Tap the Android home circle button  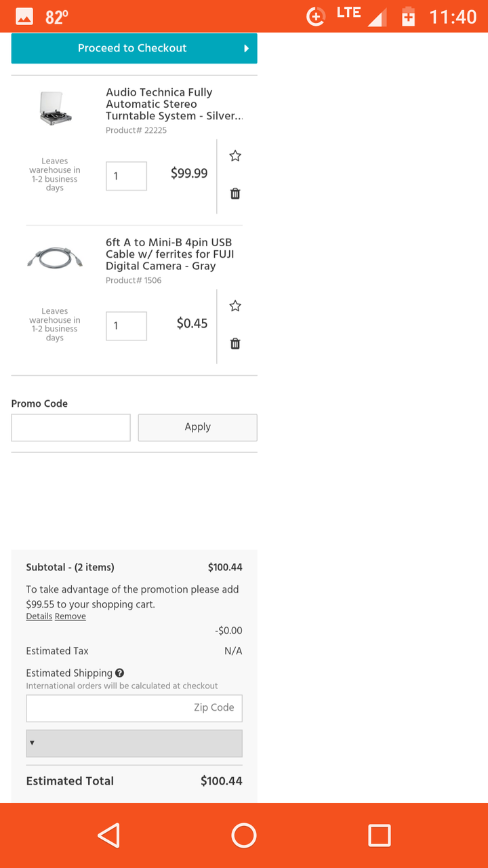pos(244,835)
